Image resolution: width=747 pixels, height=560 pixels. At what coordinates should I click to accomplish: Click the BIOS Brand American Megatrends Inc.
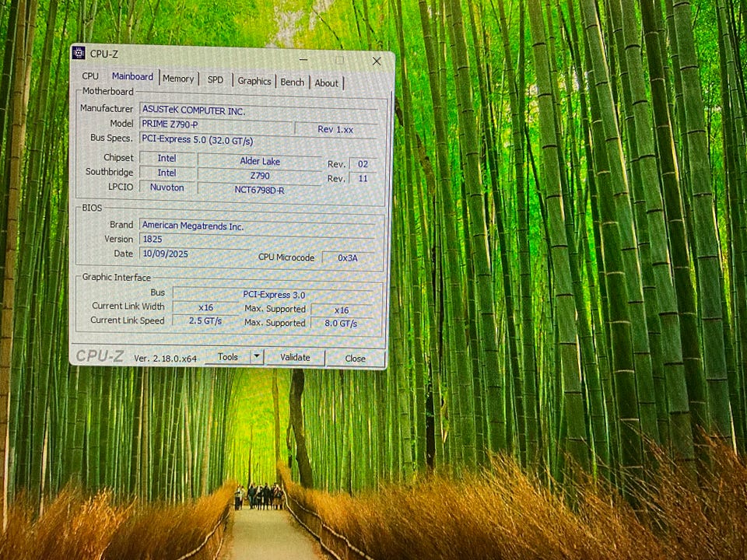point(258,226)
